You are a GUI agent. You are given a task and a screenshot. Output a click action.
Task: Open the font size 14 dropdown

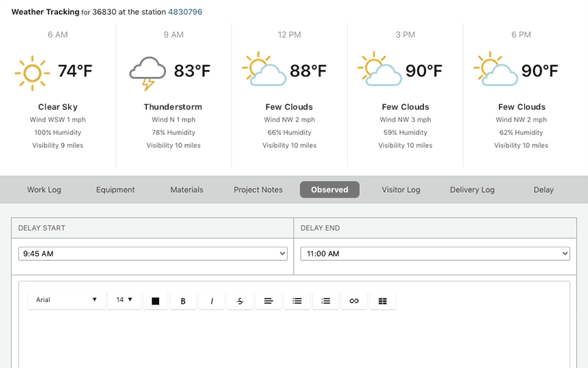(x=124, y=300)
